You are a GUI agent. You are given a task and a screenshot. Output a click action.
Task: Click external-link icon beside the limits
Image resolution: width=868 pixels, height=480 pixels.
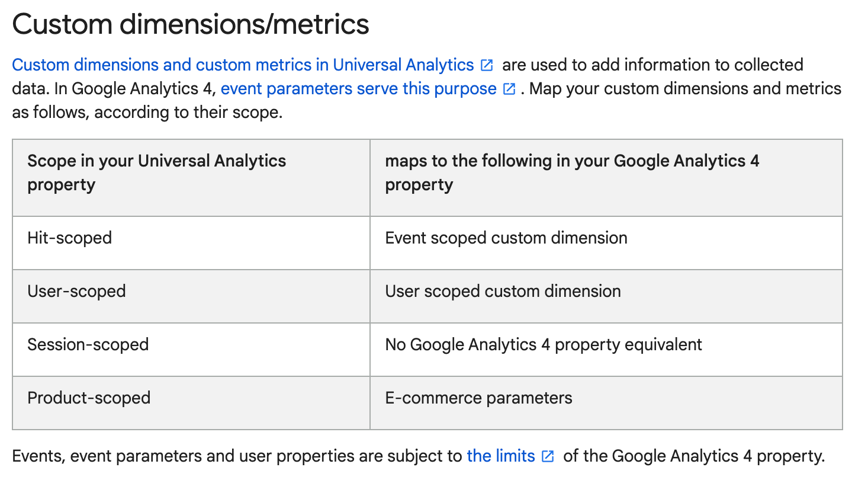[x=548, y=456]
